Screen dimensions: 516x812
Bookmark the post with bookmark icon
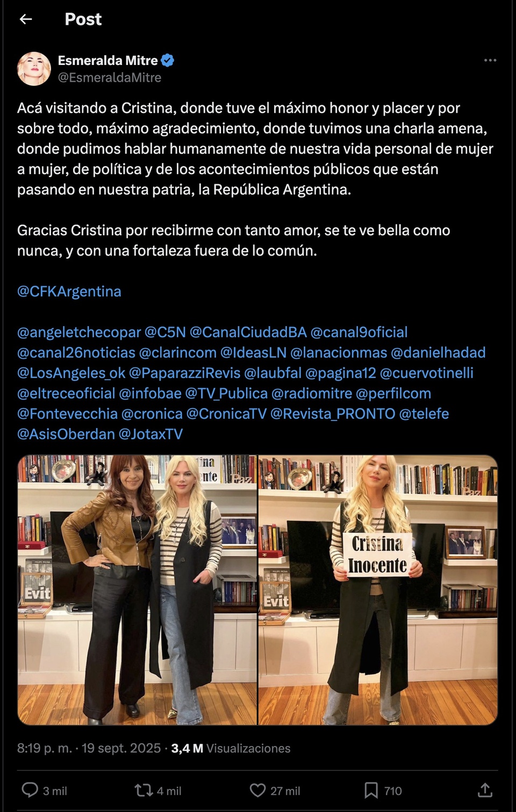(371, 790)
